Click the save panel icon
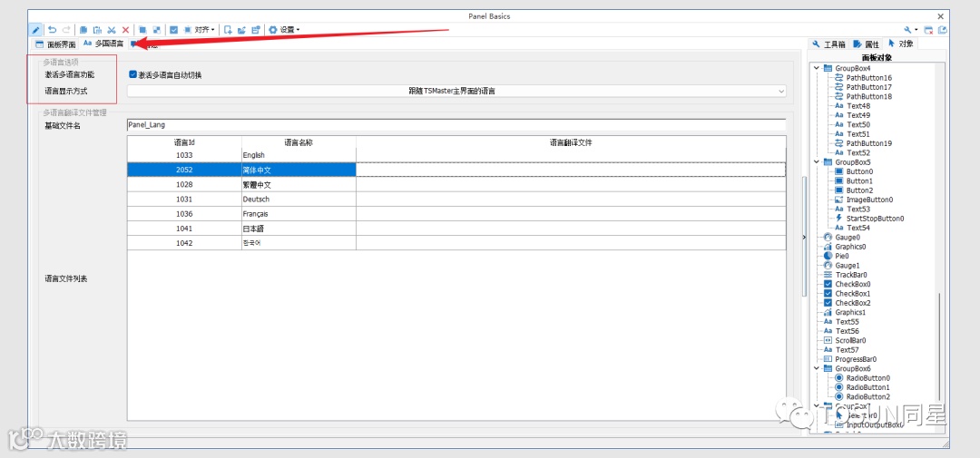The height and width of the screenshot is (458, 980). point(256,29)
